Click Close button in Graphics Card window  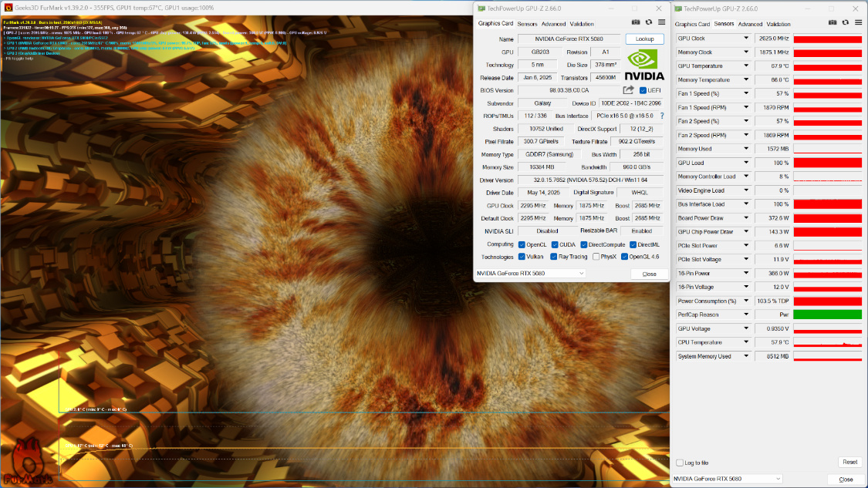650,274
